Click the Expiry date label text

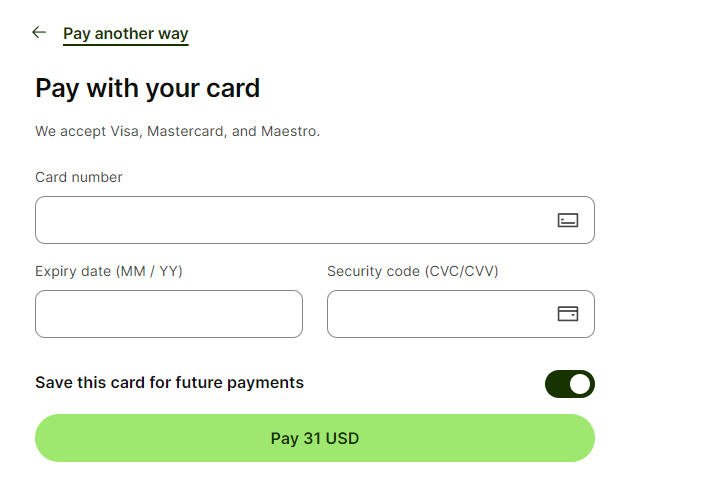(75, 271)
